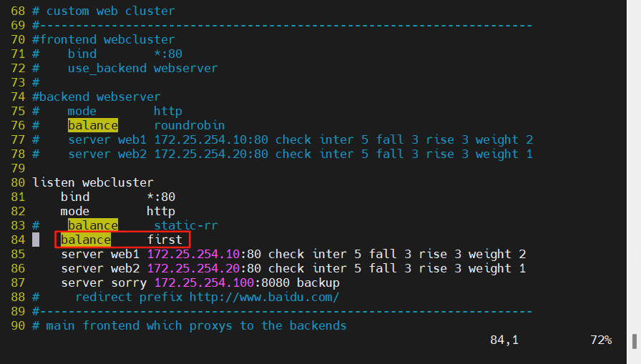Click 'weight 1' at end of line 78
Image resolution: width=641 pixels, height=364 pixels.
[504, 154]
